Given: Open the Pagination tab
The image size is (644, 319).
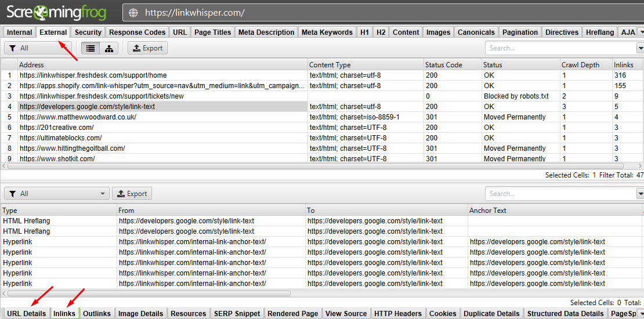Looking at the screenshot, I should click(520, 32).
